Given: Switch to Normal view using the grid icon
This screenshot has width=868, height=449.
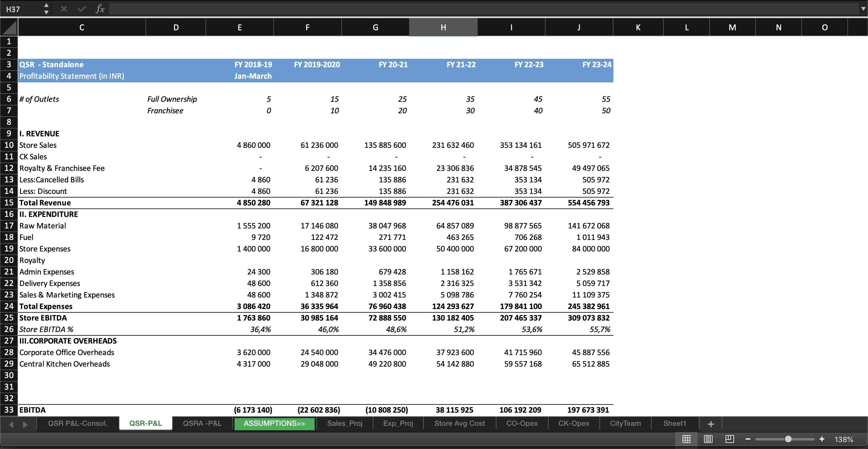Looking at the screenshot, I should coord(686,439).
